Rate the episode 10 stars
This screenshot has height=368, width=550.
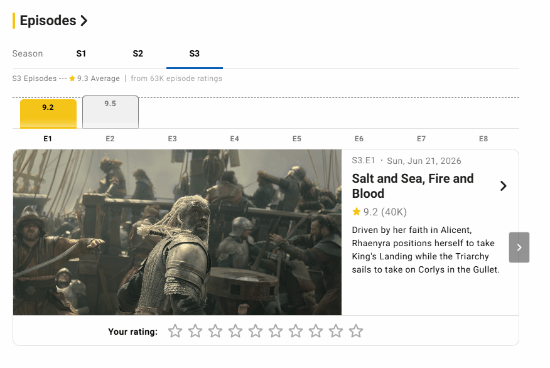click(x=356, y=331)
